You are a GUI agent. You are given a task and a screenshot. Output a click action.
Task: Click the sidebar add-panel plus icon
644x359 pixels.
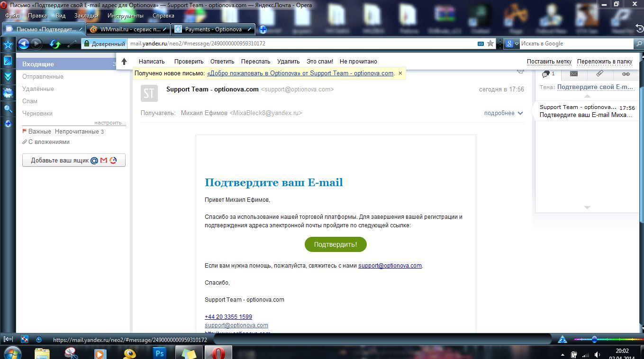coord(8,124)
